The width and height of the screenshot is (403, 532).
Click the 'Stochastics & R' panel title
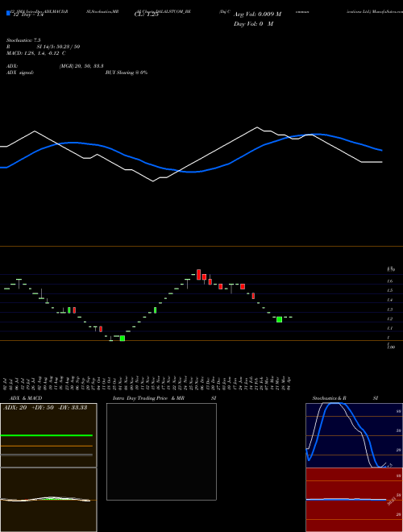(x=330, y=398)
